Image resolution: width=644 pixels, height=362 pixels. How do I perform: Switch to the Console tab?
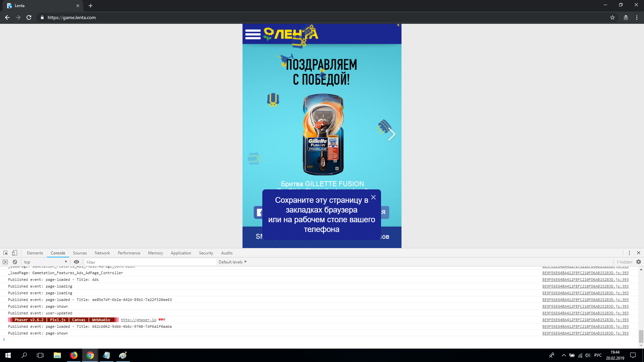pos(58,253)
